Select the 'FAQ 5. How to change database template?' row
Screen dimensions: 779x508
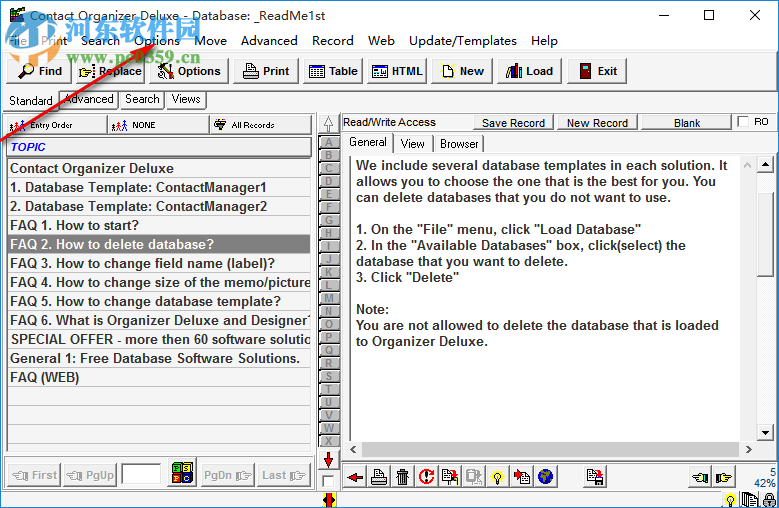[x=159, y=301]
